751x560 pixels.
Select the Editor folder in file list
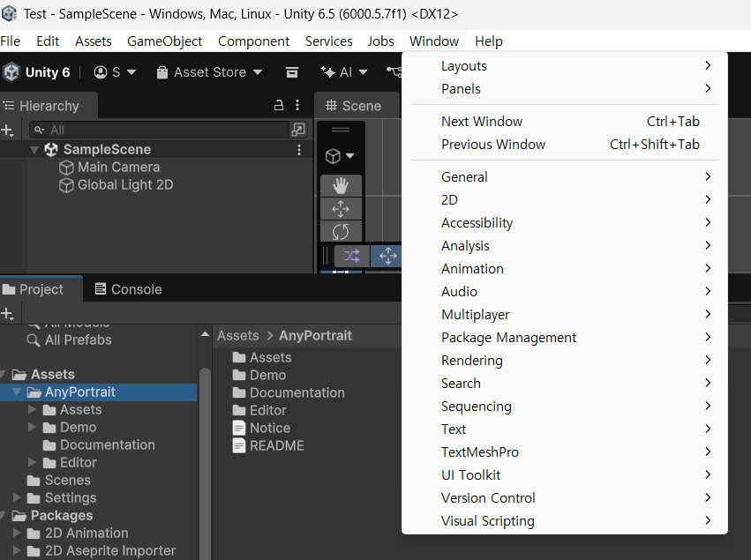coord(259,410)
